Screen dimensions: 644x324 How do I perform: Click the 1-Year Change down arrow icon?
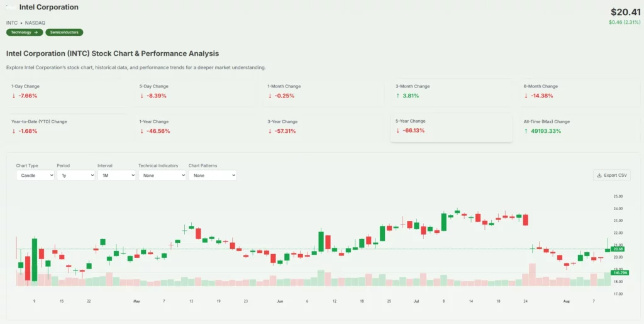[142, 131]
